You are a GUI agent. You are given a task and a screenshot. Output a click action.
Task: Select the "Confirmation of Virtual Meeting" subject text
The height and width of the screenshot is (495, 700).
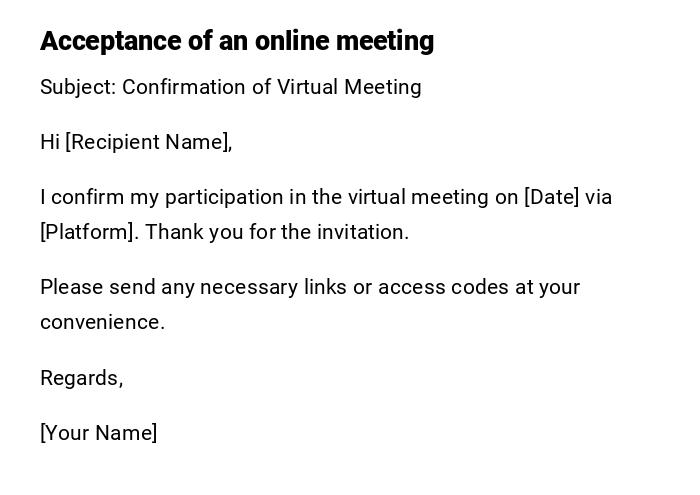click(x=272, y=87)
